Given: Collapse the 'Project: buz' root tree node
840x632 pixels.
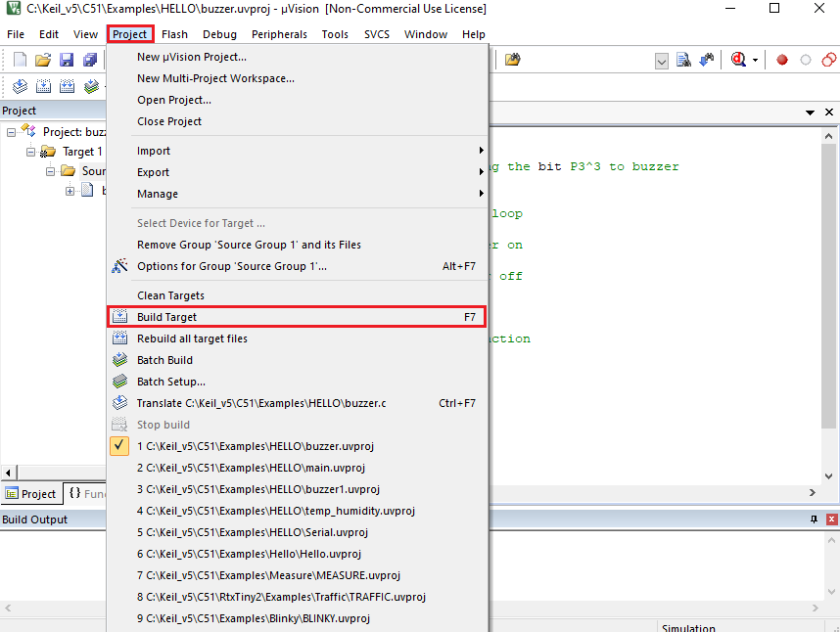Looking at the screenshot, I should click(11, 132).
